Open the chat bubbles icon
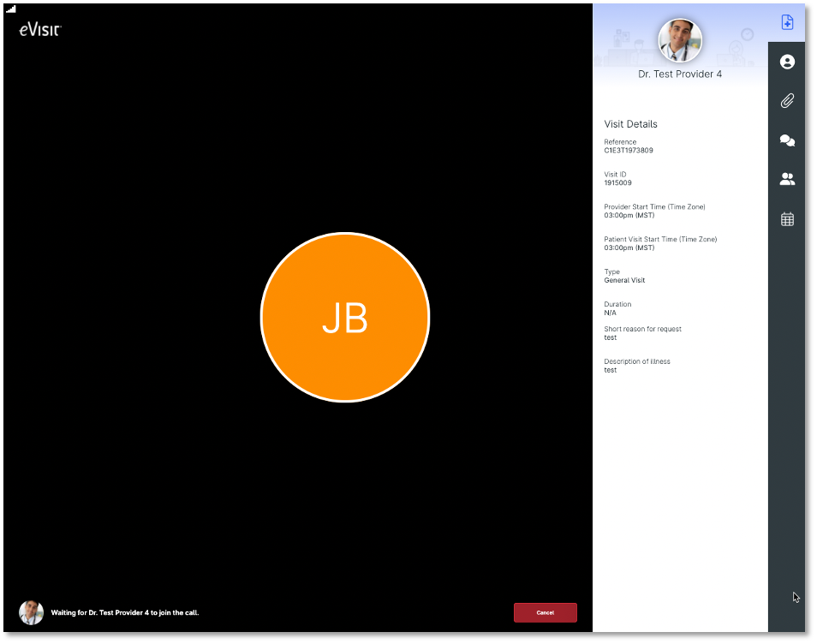817x644 pixels. pyautogui.click(x=787, y=140)
